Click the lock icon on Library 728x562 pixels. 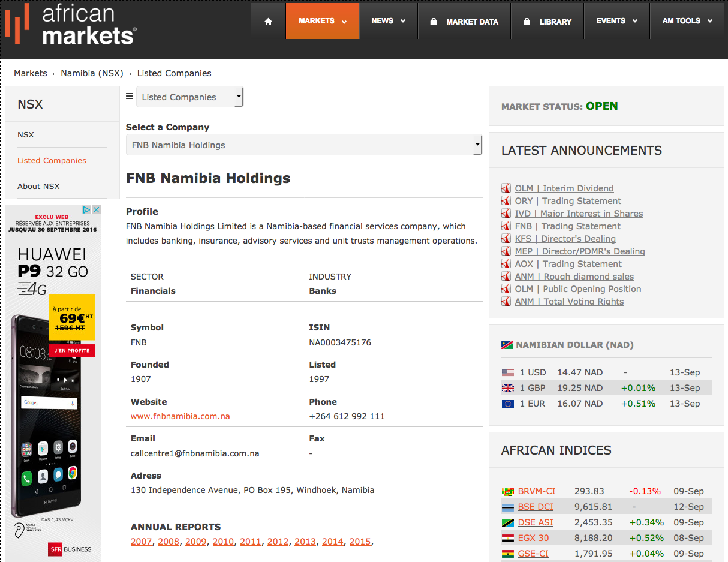click(527, 22)
